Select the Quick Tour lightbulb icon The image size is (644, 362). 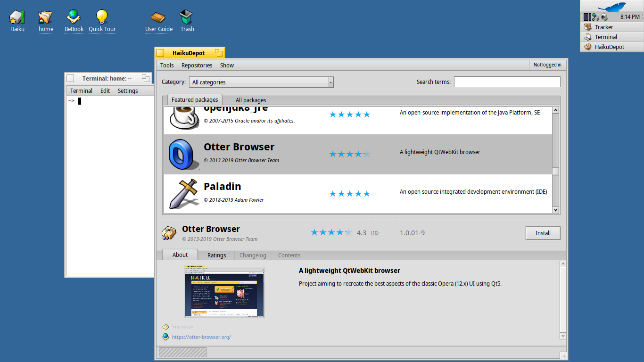(x=102, y=17)
